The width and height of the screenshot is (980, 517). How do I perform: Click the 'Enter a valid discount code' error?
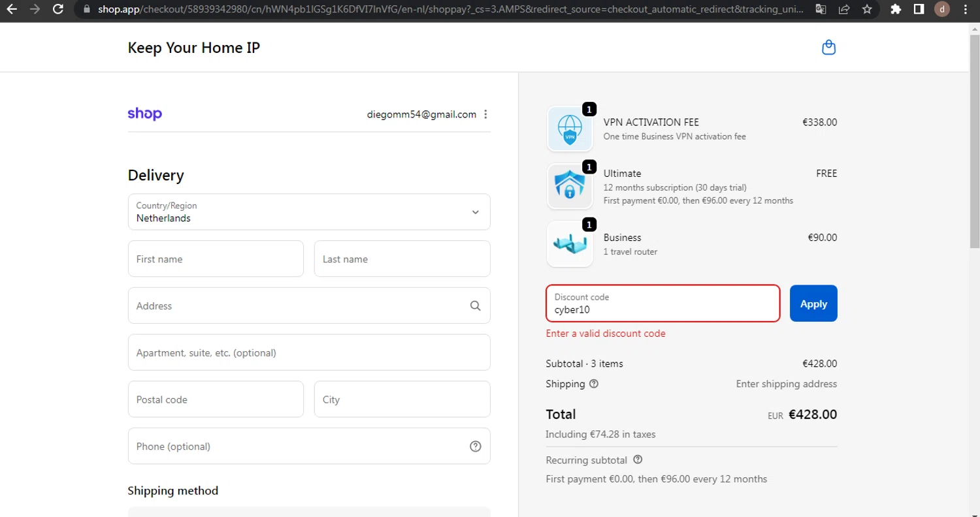tap(606, 334)
